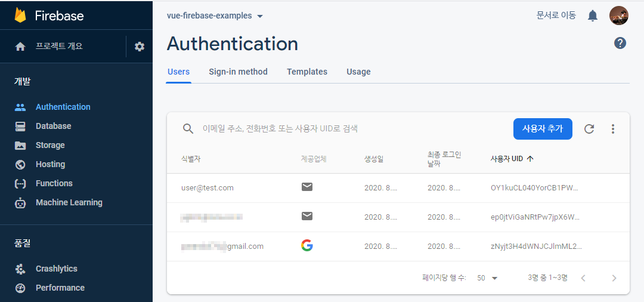Viewport: 644px width, 302px height.
Task: Switch to the Usage tab
Action: pyautogui.click(x=358, y=72)
